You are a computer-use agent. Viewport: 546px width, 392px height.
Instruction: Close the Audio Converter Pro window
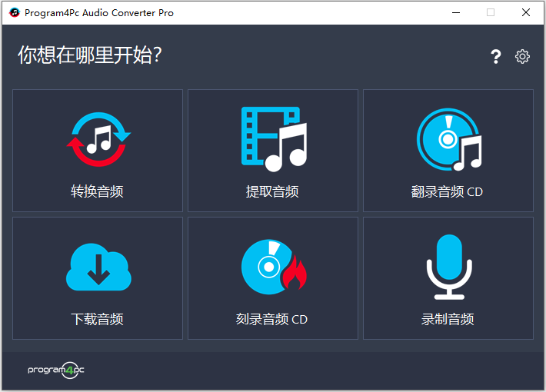click(526, 12)
